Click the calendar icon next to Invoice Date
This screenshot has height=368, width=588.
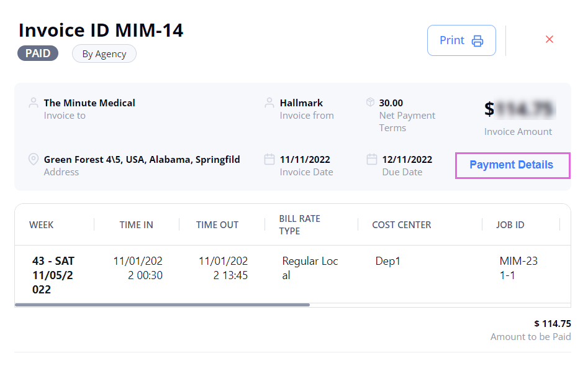[269, 159]
